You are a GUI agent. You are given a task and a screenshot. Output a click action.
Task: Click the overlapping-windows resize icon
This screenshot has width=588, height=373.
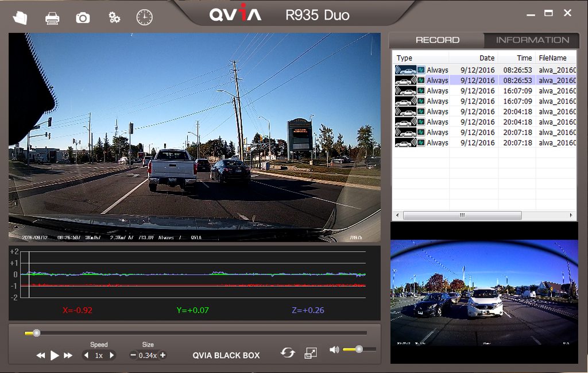point(311,353)
